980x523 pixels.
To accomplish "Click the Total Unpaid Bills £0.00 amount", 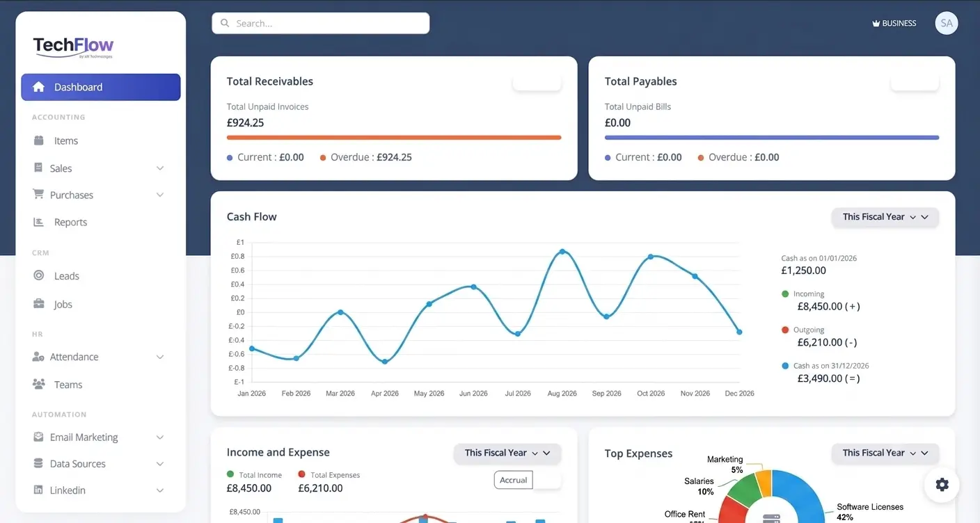I will coord(618,122).
